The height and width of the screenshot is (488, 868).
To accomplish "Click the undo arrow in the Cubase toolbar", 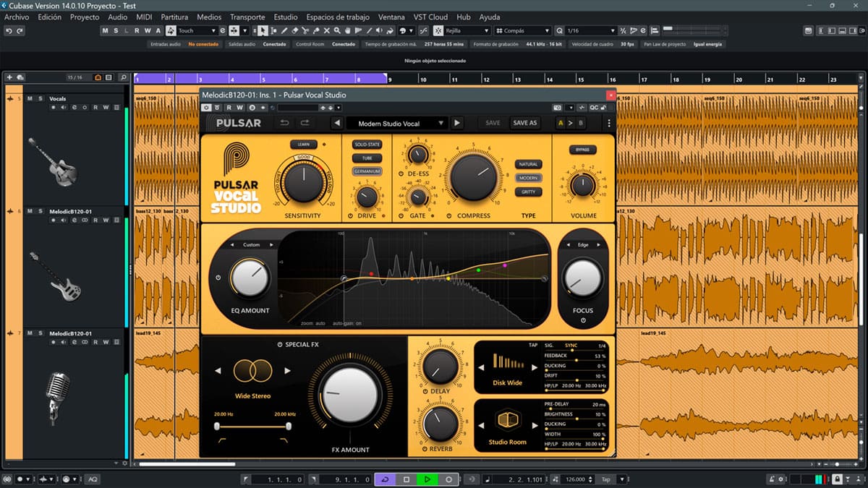I will pos(8,30).
